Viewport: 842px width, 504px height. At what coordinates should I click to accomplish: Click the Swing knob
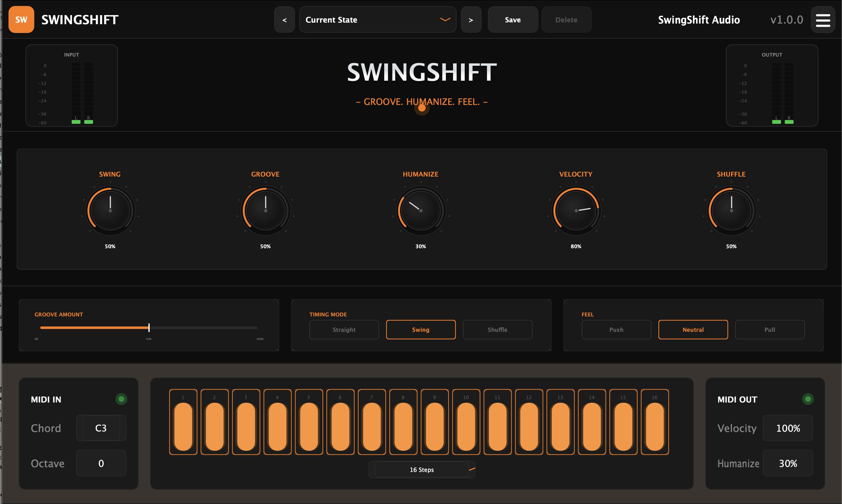pyautogui.click(x=110, y=211)
